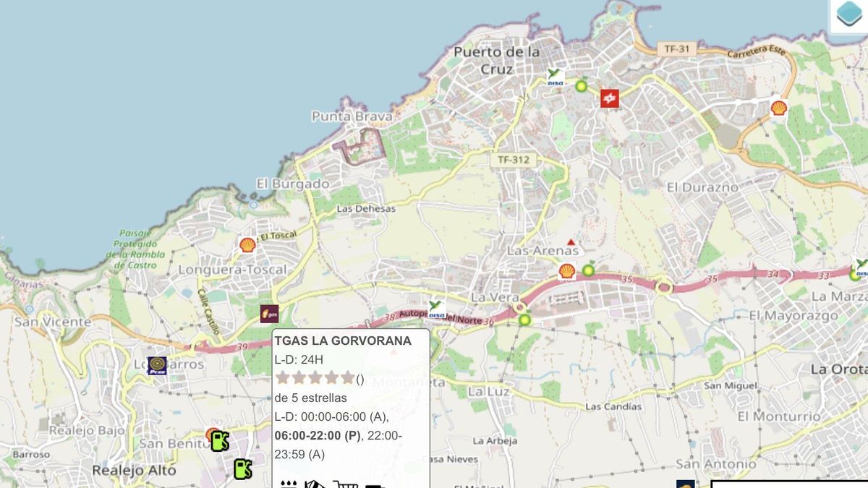Image resolution: width=868 pixels, height=488 pixels.
Task: Click the DISA marker on Autopista del Norte
Action: point(436,309)
